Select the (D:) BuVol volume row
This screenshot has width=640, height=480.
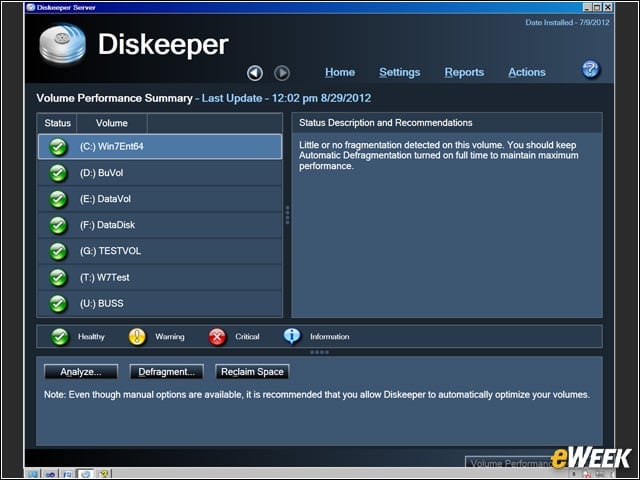pyautogui.click(x=160, y=173)
